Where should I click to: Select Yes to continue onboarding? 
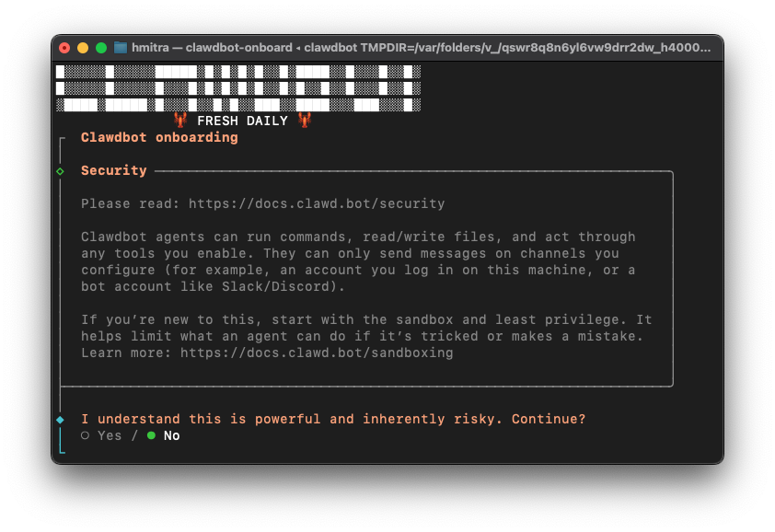coord(109,434)
